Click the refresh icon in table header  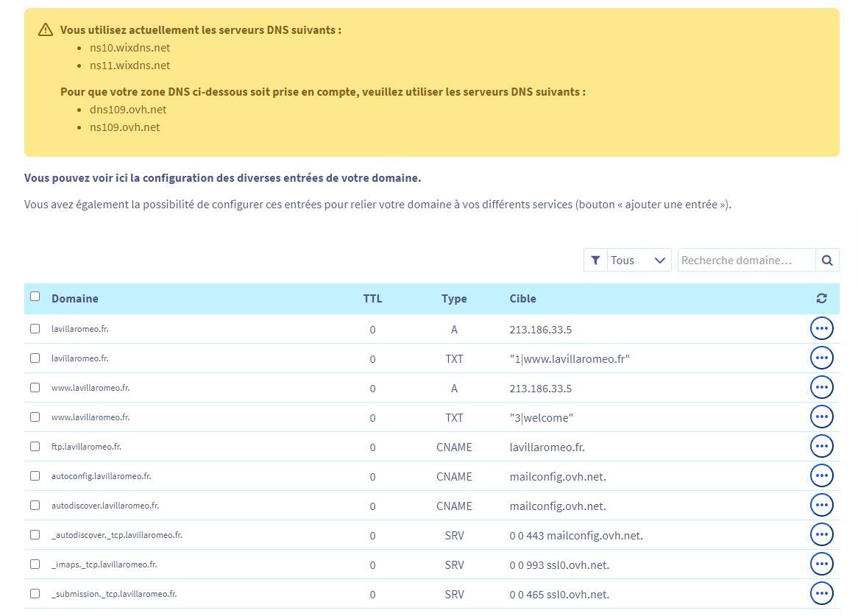tap(821, 299)
